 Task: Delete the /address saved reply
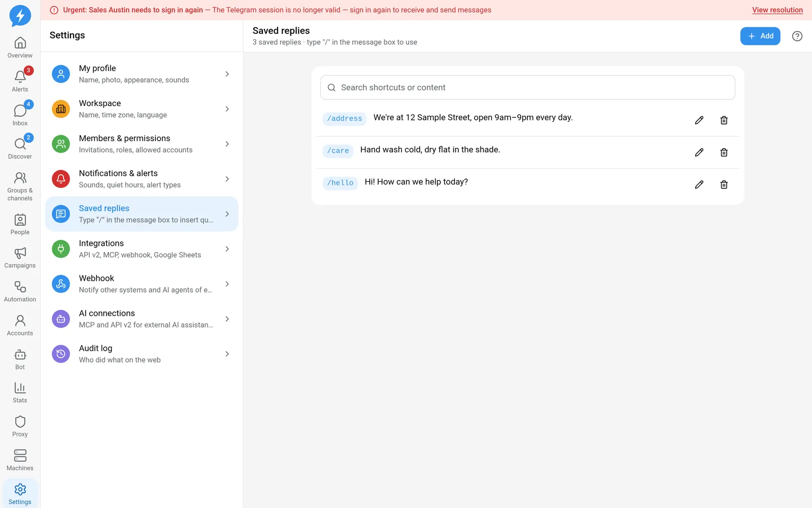(x=724, y=120)
